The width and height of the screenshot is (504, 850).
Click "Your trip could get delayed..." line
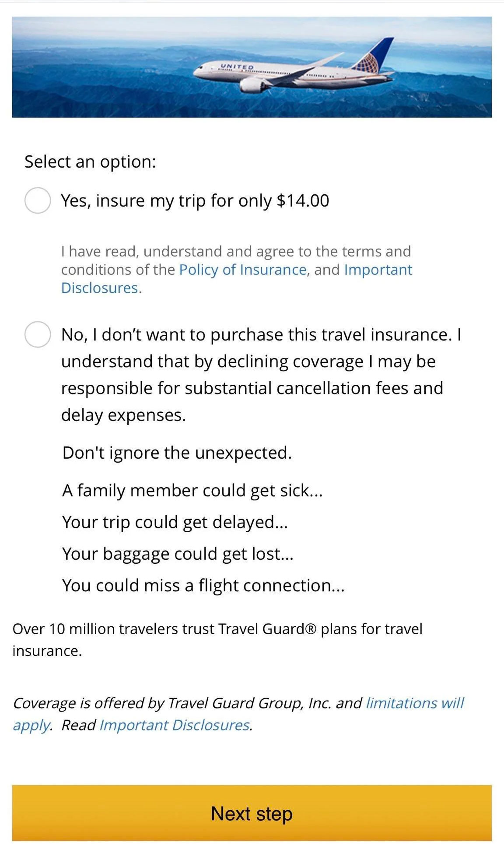coord(175,522)
